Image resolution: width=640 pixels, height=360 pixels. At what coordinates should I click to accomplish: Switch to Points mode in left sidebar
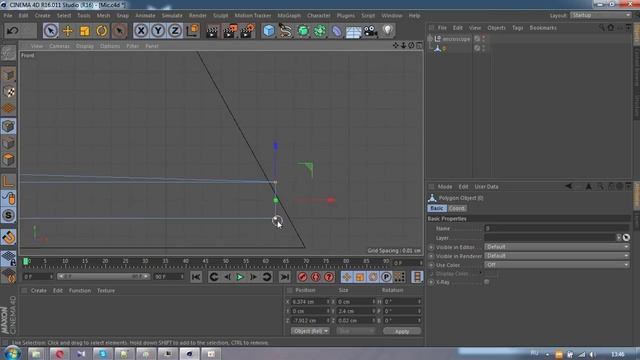coord(8,126)
